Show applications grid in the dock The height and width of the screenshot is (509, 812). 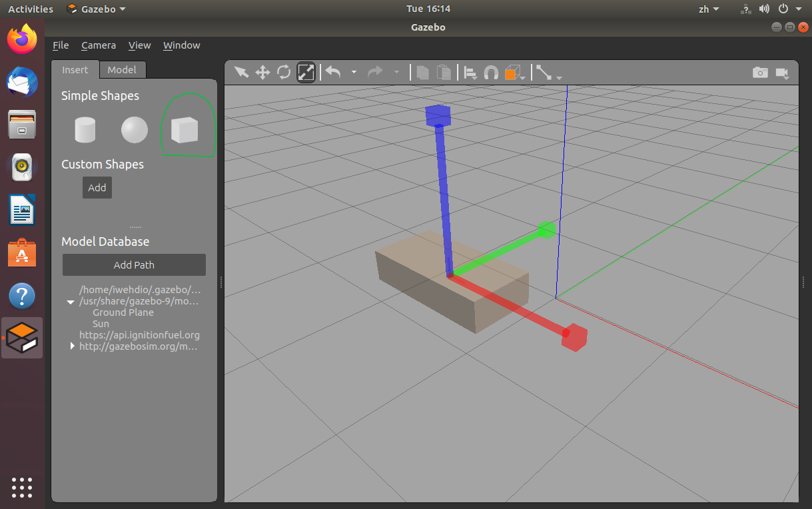[22, 488]
